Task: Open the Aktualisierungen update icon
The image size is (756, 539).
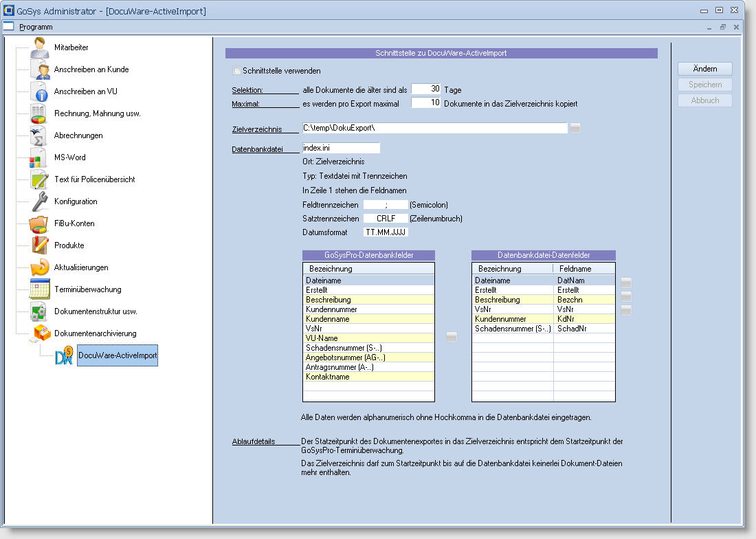Action: (39, 268)
